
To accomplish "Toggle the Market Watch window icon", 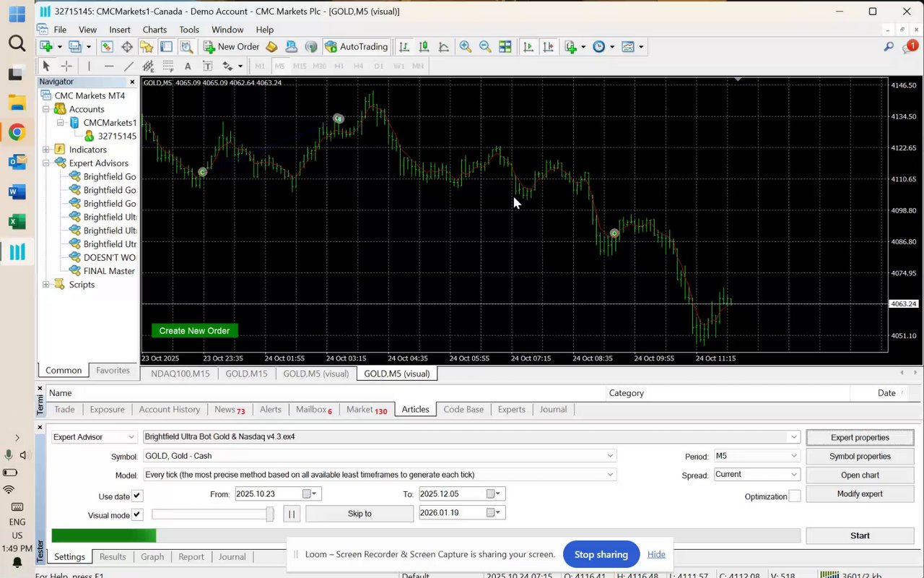I will [107, 46].
